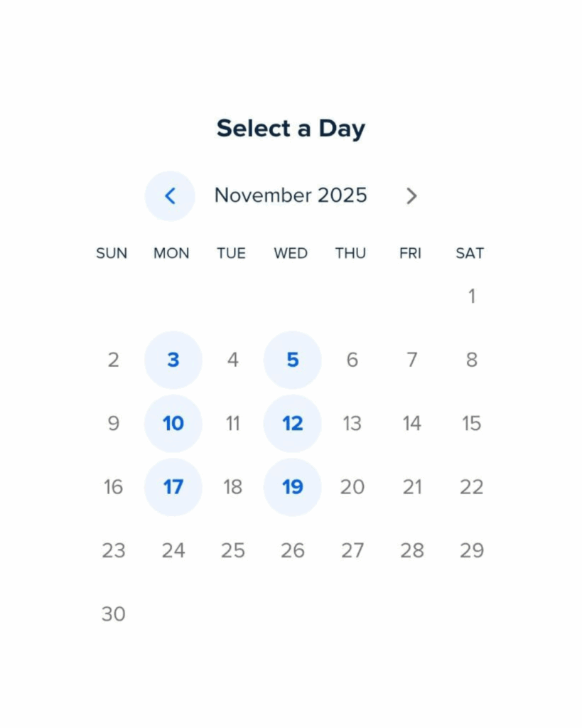Click the unavailable date 4
The width and height of the screenshot is (582, 728).
click(x=232, y=360)
